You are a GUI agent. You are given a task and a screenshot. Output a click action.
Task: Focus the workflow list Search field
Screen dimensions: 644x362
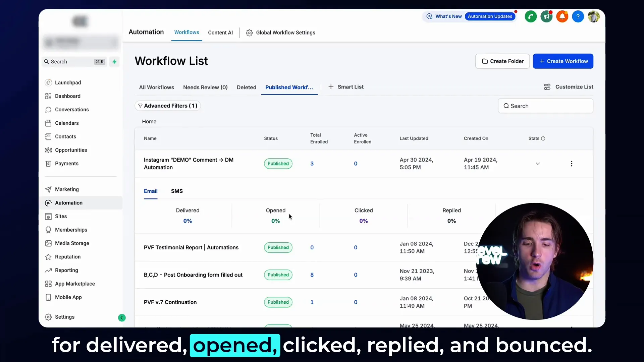[546, 106]
